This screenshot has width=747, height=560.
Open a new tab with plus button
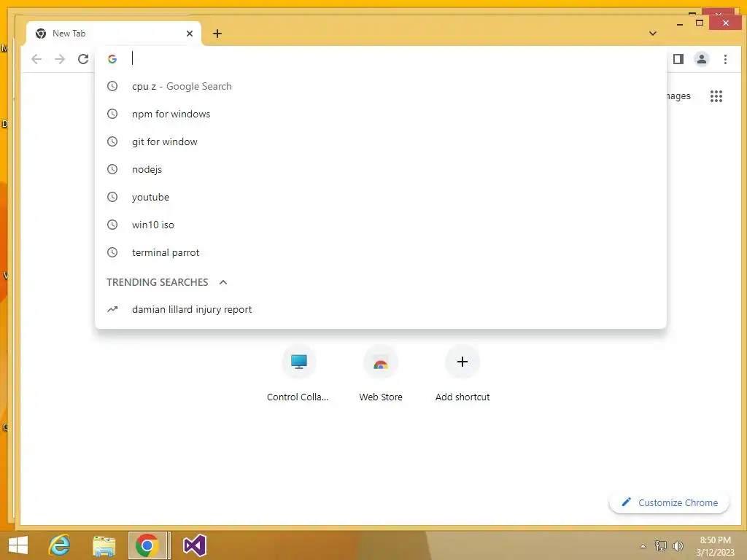pyautogui.click(x=217, y=34)
